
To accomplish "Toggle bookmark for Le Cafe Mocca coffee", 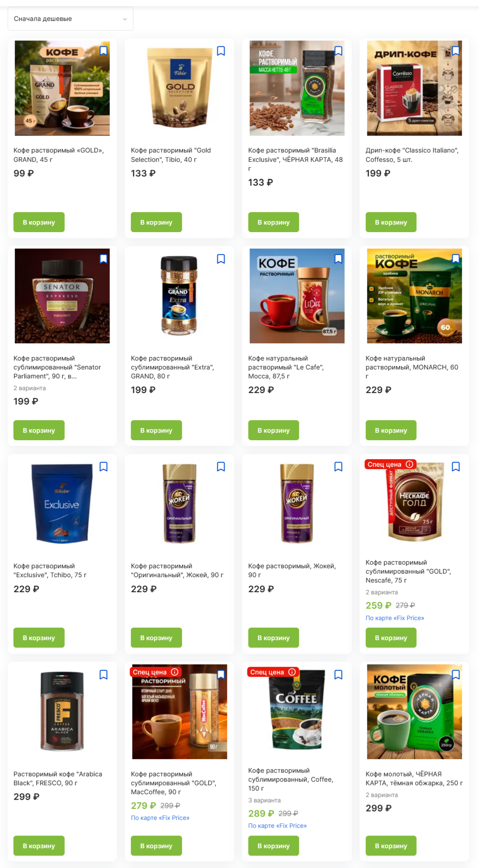I will pos(338,259).
